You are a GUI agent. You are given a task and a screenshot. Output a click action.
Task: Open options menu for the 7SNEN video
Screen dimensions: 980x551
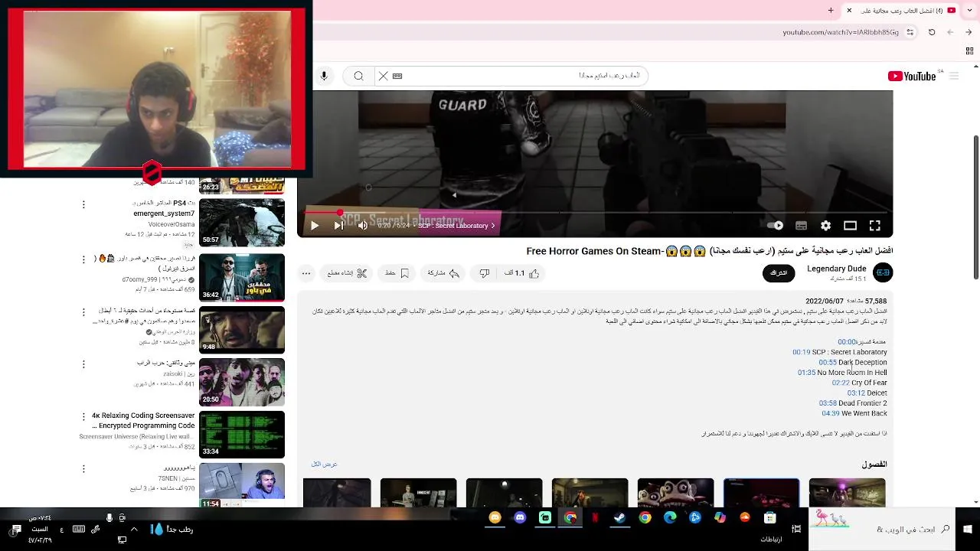coord(83,468)
